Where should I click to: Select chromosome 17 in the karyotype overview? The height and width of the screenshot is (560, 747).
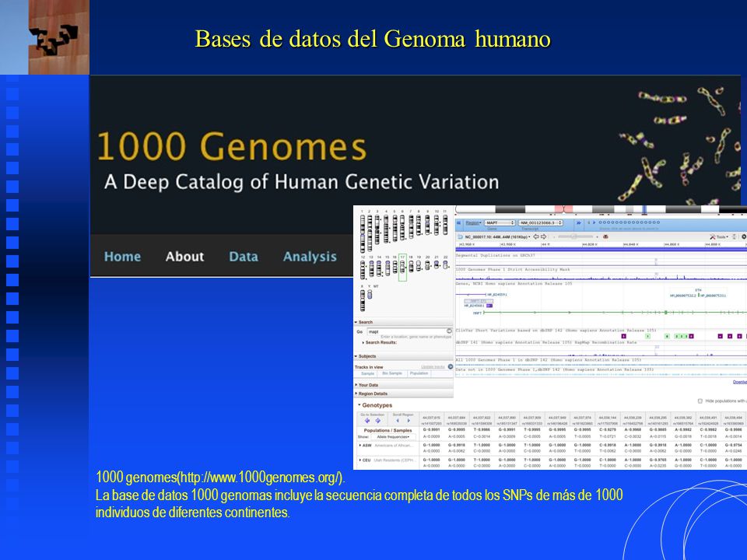[x=402, y=267]
